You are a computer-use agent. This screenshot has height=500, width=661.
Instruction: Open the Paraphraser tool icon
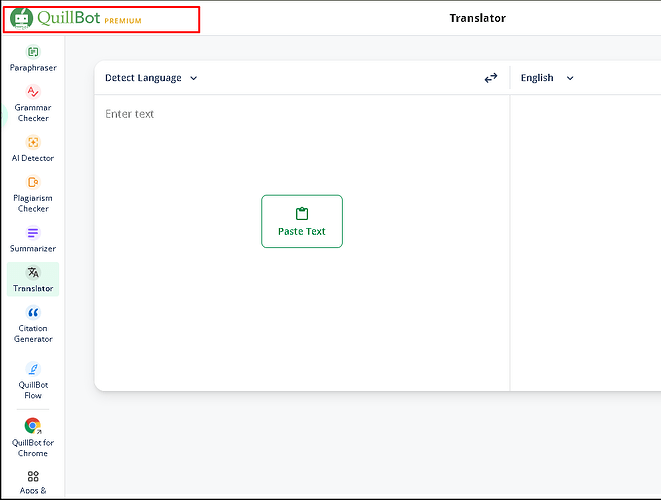coord(33,52)
